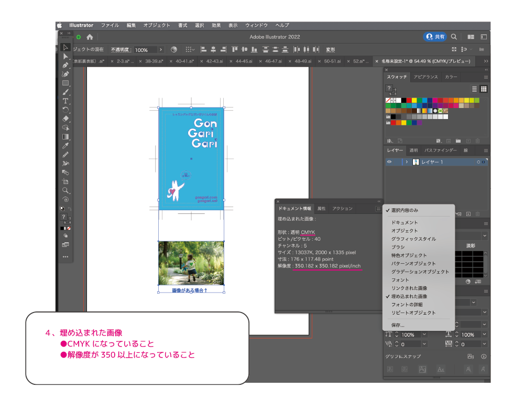Open horizontal scale 100% dropdown

(x=484, y=335)
